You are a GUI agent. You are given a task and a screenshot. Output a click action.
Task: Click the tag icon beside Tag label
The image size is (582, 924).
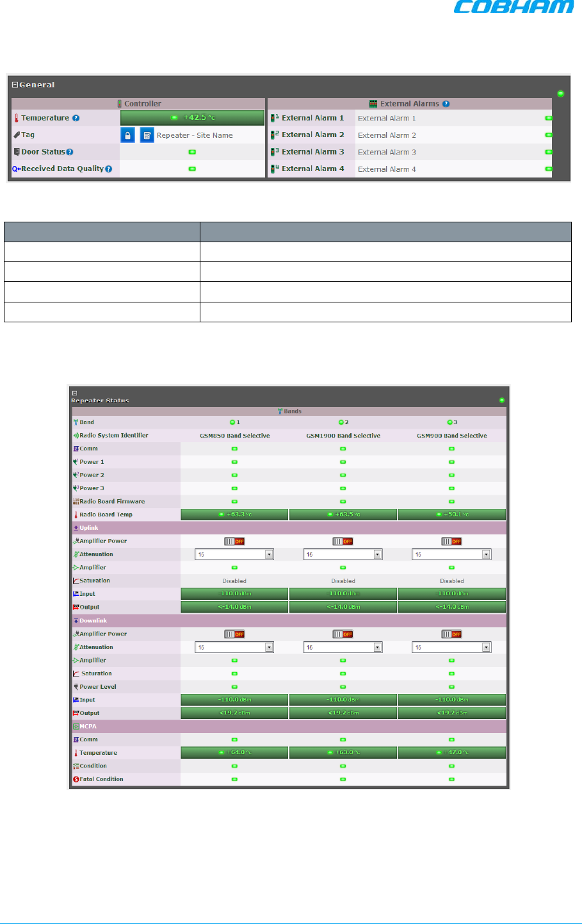[17, 135]
